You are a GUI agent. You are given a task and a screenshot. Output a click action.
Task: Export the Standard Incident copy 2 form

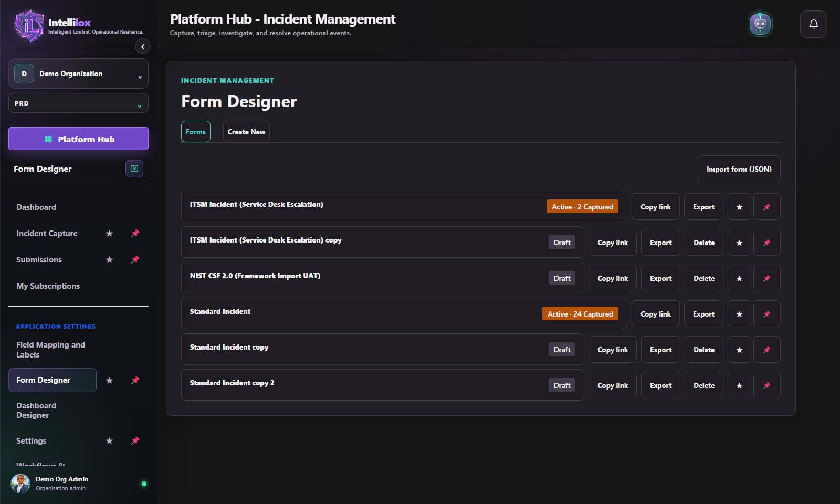click(660, 385)
